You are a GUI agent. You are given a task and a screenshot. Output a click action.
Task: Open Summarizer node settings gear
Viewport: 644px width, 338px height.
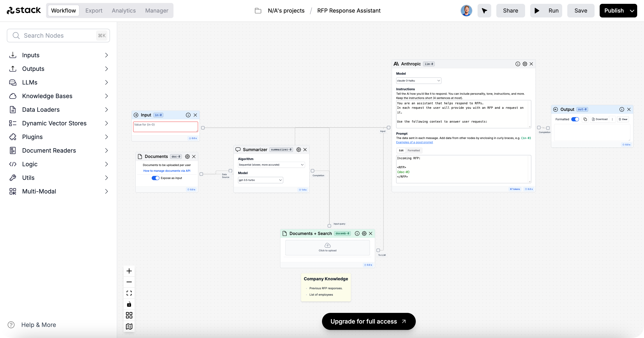coord(299,150)
